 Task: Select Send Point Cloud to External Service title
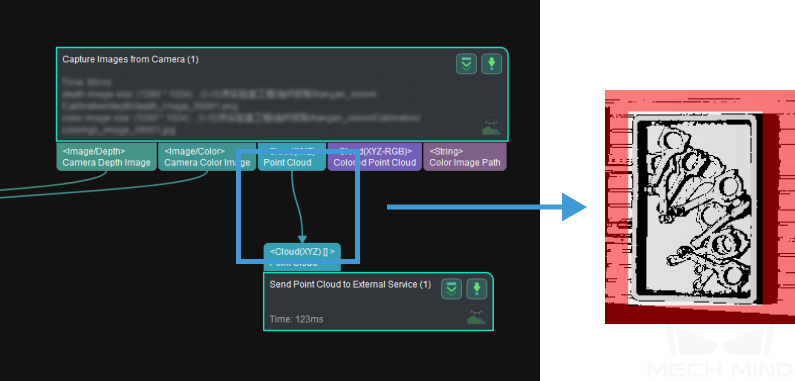pos(350,285)
